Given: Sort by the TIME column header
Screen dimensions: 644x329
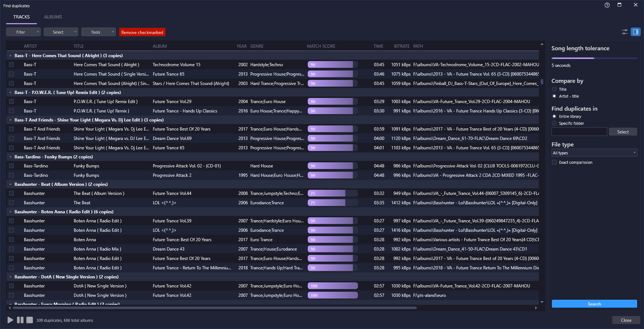Looking at the screenshot, I should point(378,46).
